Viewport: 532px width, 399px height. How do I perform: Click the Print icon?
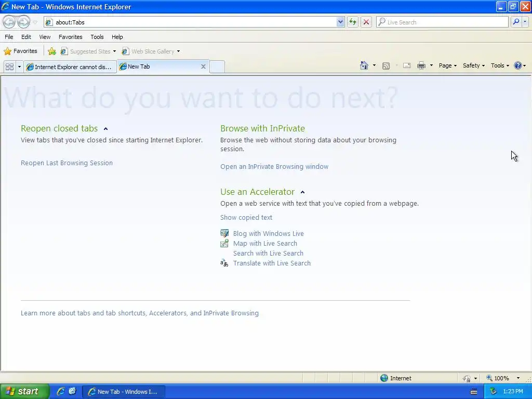coord(421,66)
